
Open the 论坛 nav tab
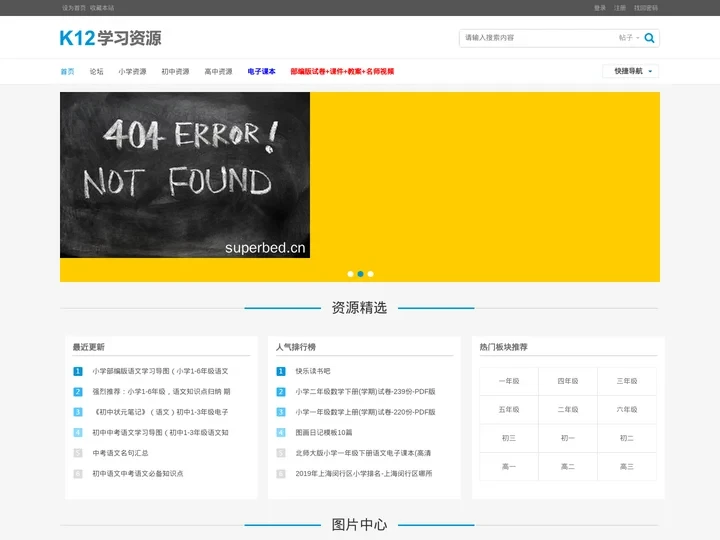(x=96, y=72)
